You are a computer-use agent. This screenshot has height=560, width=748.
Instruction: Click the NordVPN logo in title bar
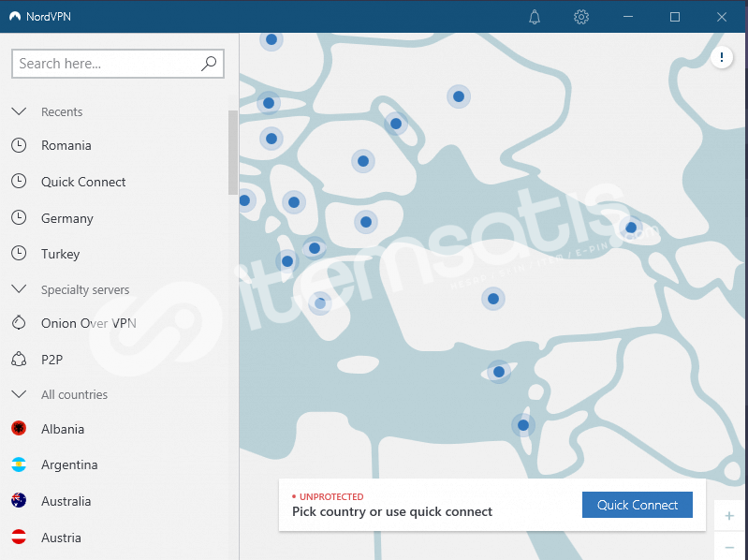tap(15, 16)
